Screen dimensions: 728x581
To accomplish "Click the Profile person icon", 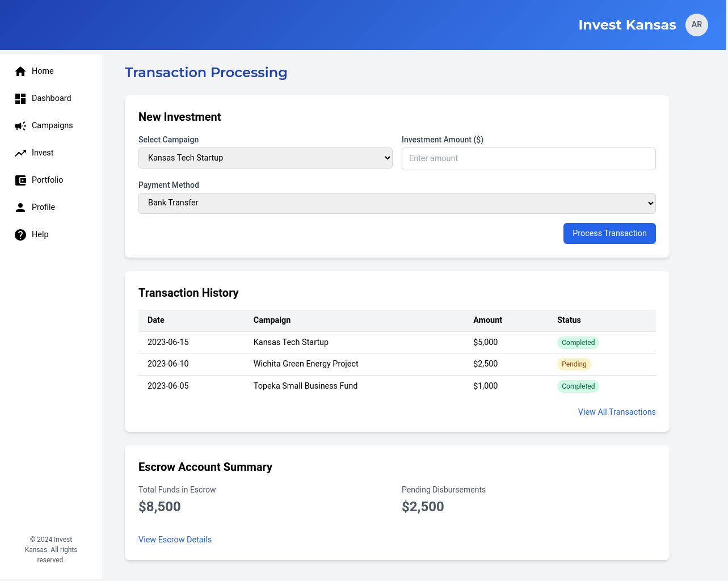I will click(x=20, y=208).
